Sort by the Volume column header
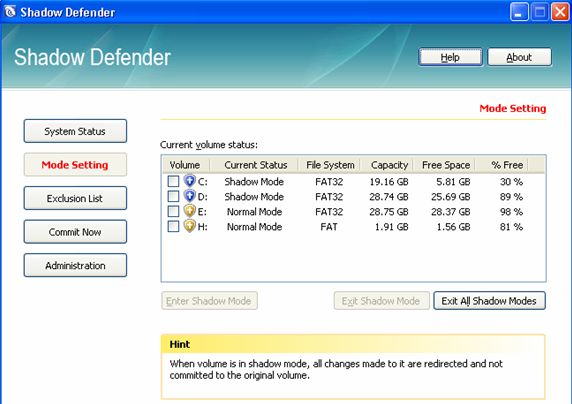 [186, 165]
